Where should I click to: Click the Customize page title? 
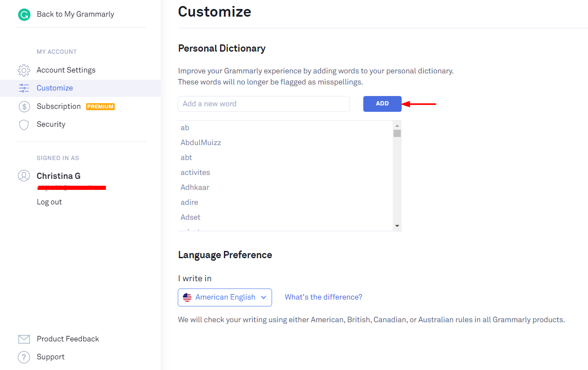(214, 12)
